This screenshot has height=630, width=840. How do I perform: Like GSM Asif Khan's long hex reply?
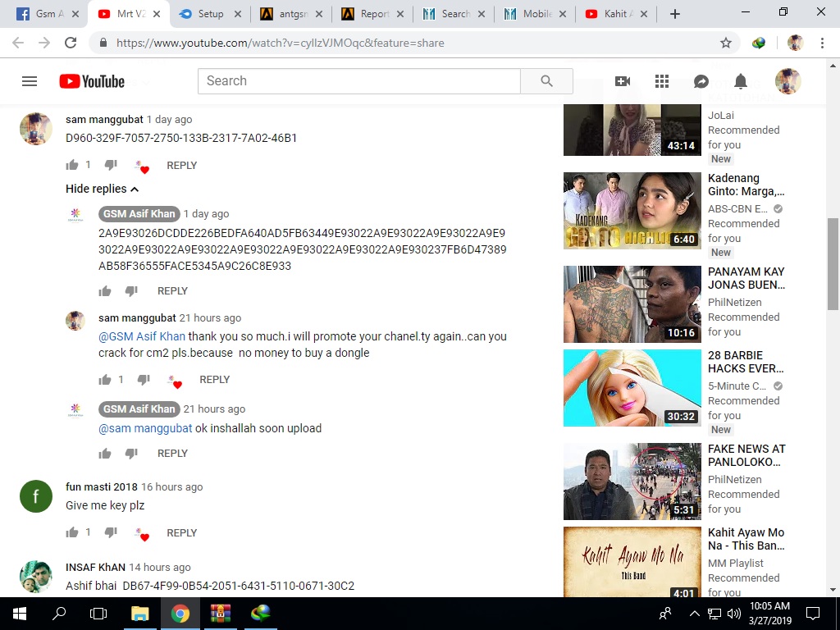click(105, 291)
